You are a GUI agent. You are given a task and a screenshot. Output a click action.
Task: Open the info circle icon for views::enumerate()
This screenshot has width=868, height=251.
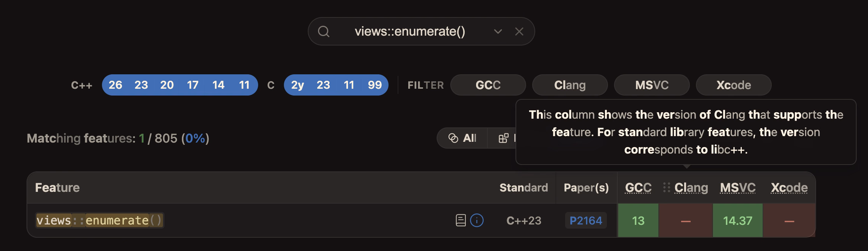(477, 220)
